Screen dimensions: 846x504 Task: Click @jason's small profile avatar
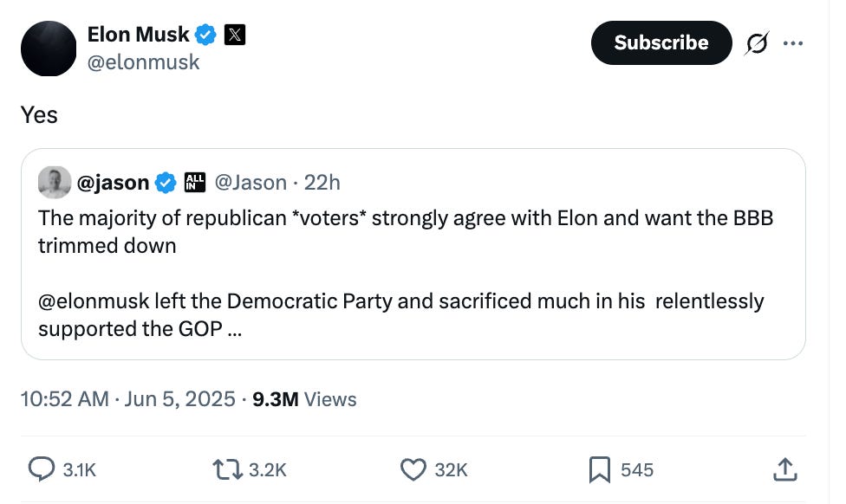point(55,182)
